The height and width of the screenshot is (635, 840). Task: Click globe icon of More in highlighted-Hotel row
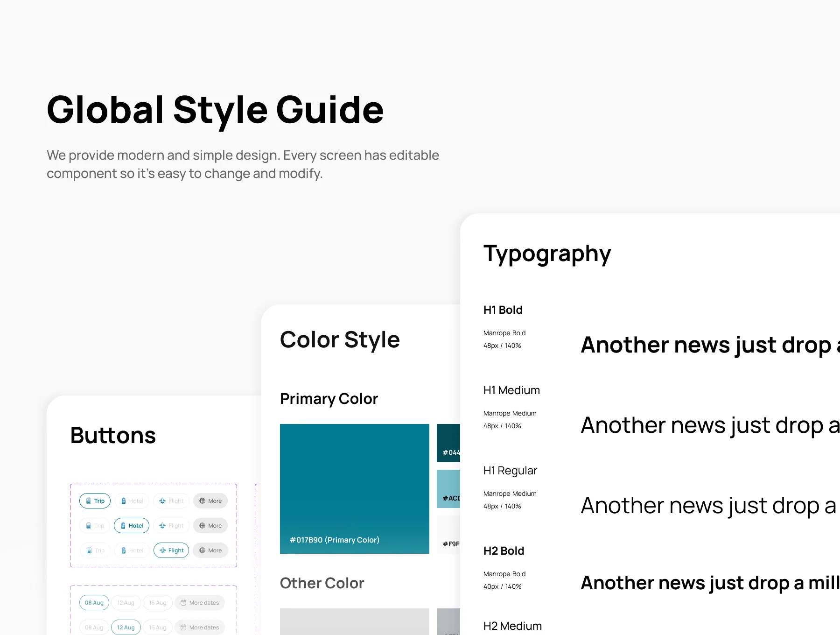coord(202,526)
